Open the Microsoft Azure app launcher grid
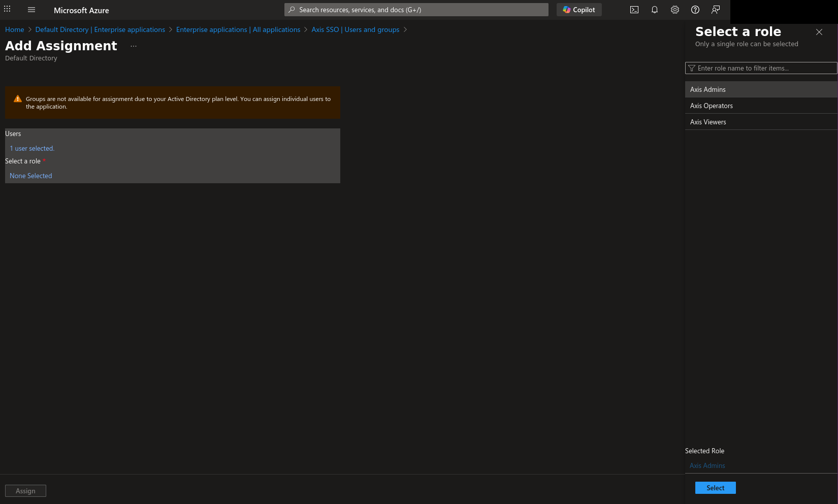838x504 pixels. (7, 9)
